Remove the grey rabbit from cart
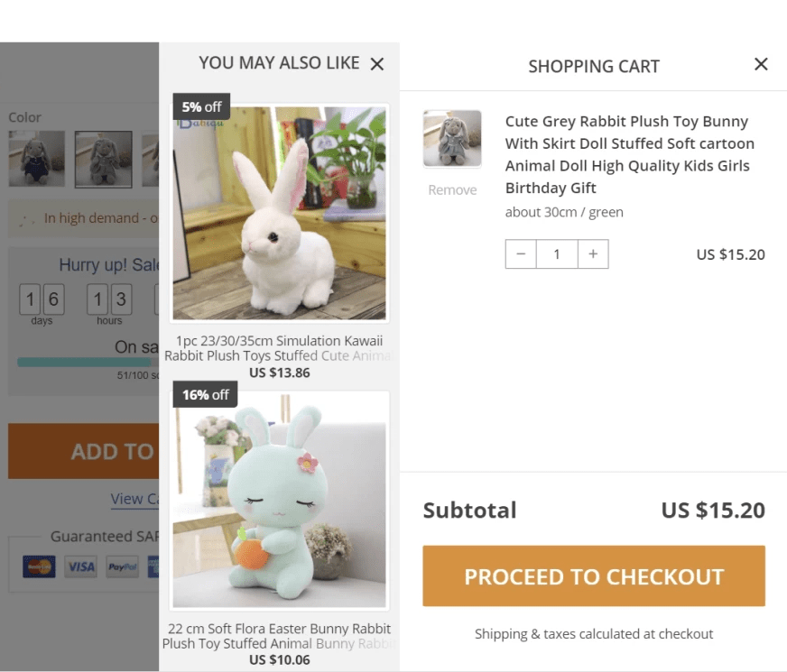Screen dimensions: 787x672 pyautogui.click(x=452, y=189)
